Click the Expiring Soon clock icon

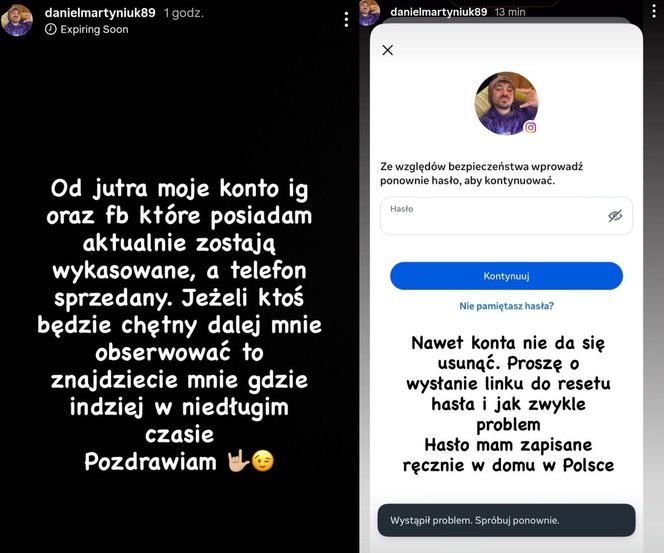[x=50, y=29]
